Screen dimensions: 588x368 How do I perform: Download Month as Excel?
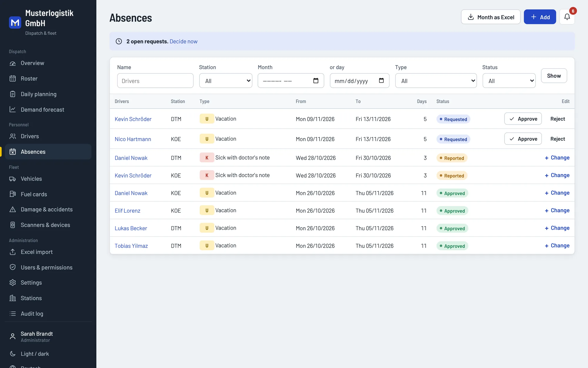tap(490, 17)
